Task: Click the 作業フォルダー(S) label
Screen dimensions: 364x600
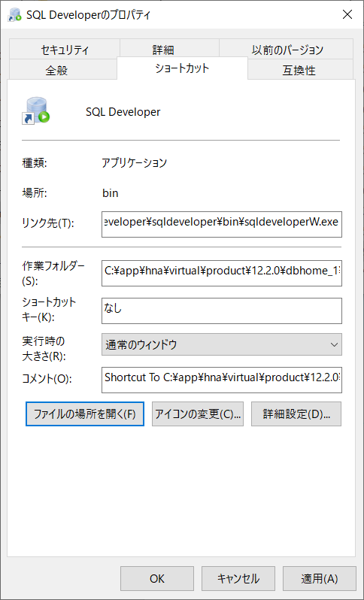Action: tap(53, 273)
